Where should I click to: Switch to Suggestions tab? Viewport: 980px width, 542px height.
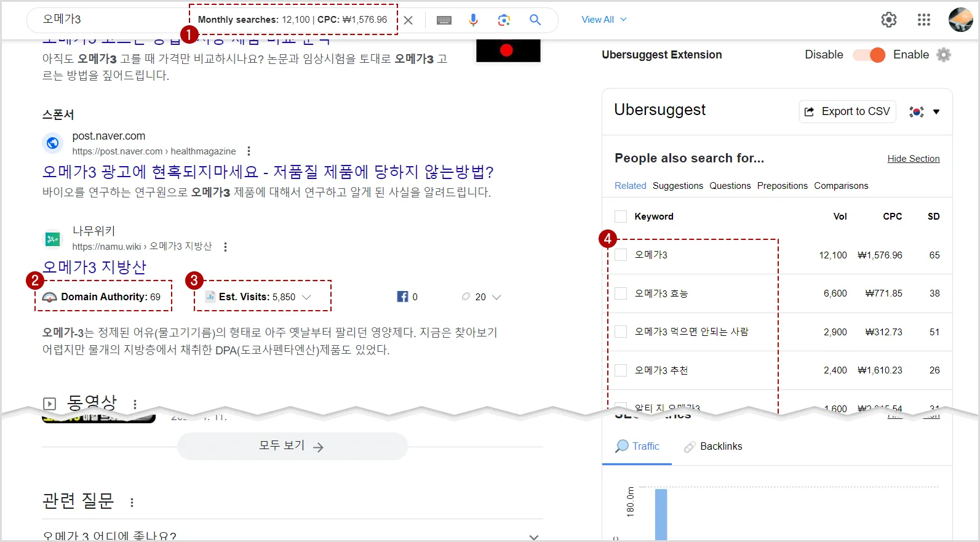coord(678,186)
